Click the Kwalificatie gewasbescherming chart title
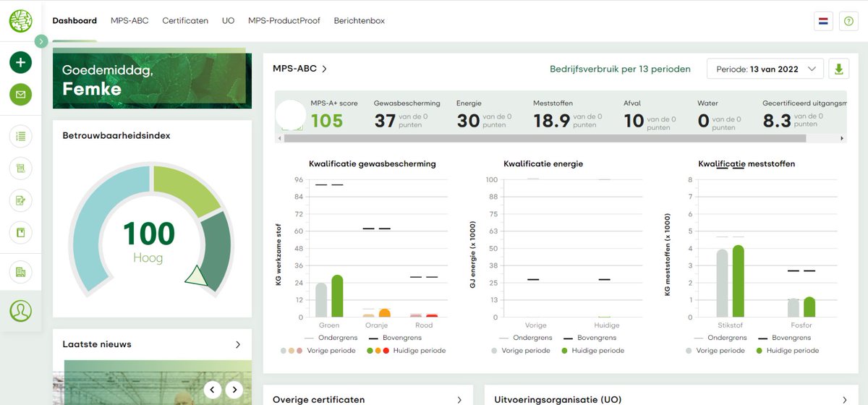 373,164
